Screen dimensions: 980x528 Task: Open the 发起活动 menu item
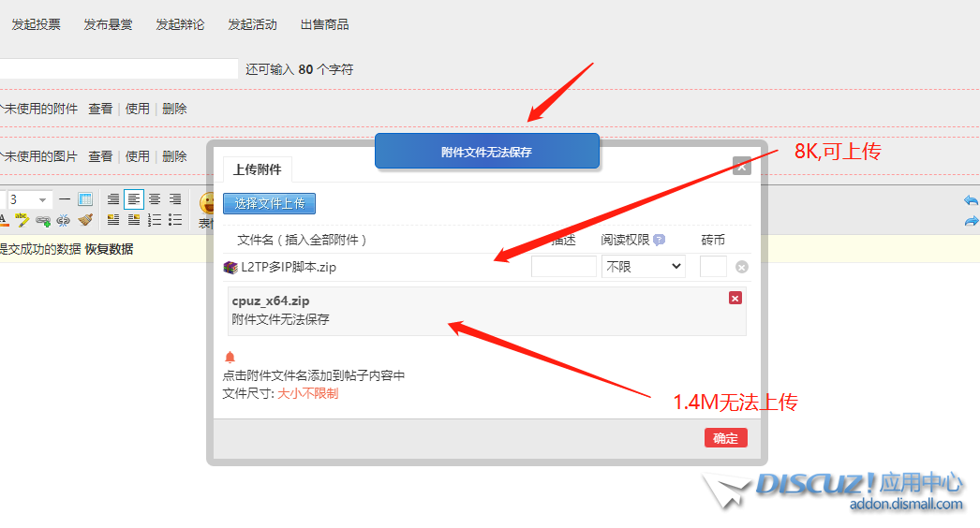point(252,24)
